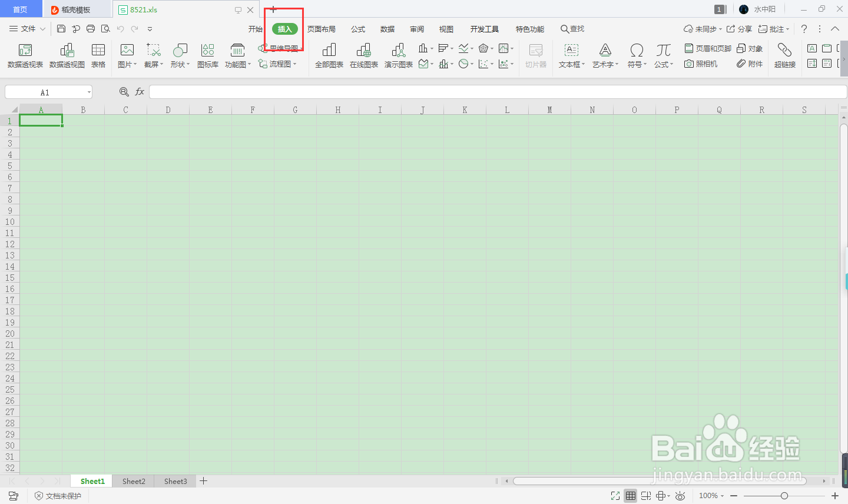This screenshot has height=504, width=848.
Task: Switch to normal grid view
Action: [x=631, y=496]
